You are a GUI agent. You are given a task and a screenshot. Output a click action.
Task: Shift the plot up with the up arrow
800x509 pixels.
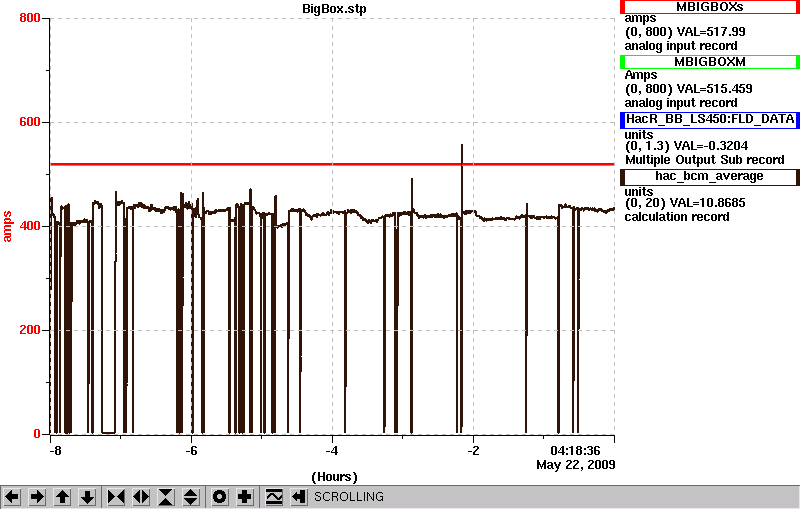(62, 497)
